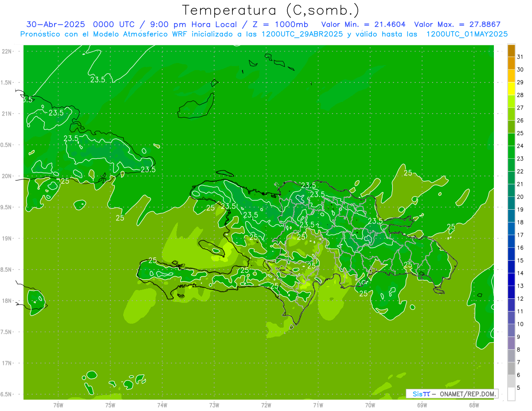Pick the white swatch at the scale bottom
Screen dimensions: 532x411
[x=511, y=394]
